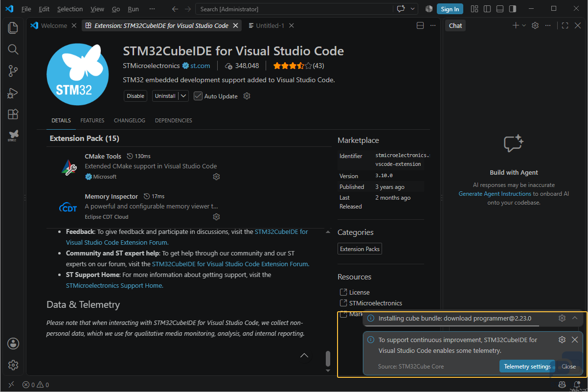Open the Extensions view in activity bar
The height and width of the screenshot is (392, 588).
[x=13, y=114]
